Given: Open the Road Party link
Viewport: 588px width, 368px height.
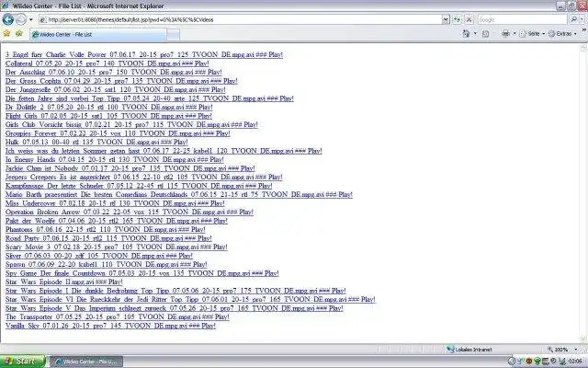Looking at the screenshot, I should pos(108,238).
